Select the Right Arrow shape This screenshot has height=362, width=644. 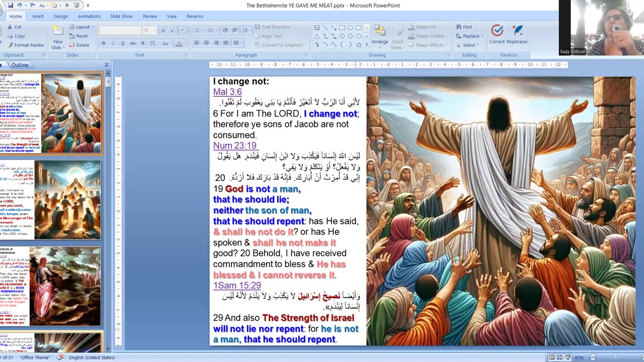click(342, 36)
